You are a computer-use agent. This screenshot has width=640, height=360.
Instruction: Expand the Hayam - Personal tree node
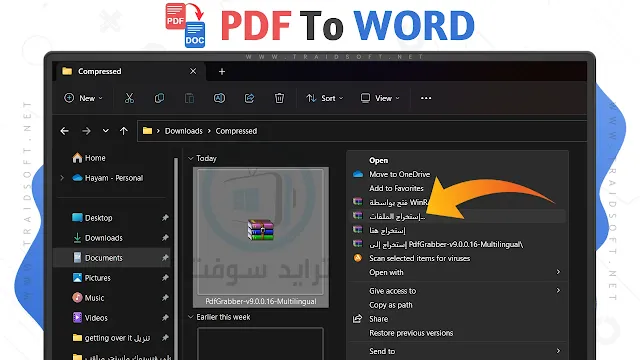(62, 178)
